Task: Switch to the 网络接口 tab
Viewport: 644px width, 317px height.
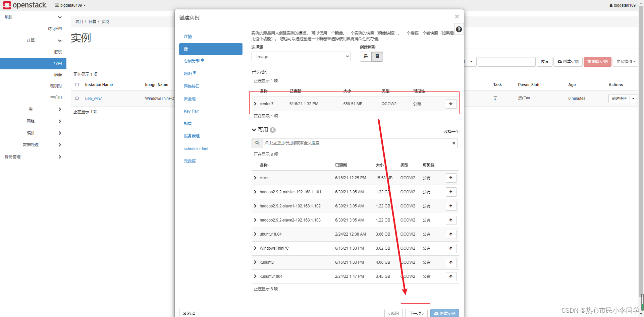Action: point(192,86)
